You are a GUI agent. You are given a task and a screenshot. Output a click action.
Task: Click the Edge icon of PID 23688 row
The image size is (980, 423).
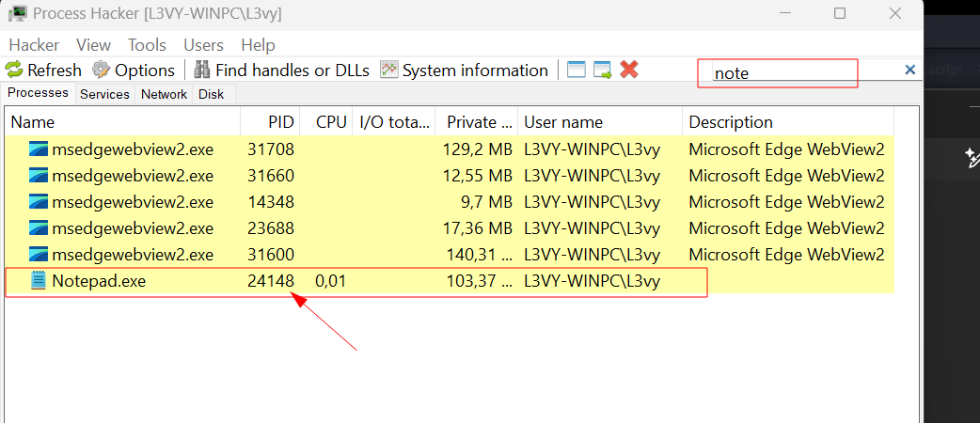pos(39,228)
